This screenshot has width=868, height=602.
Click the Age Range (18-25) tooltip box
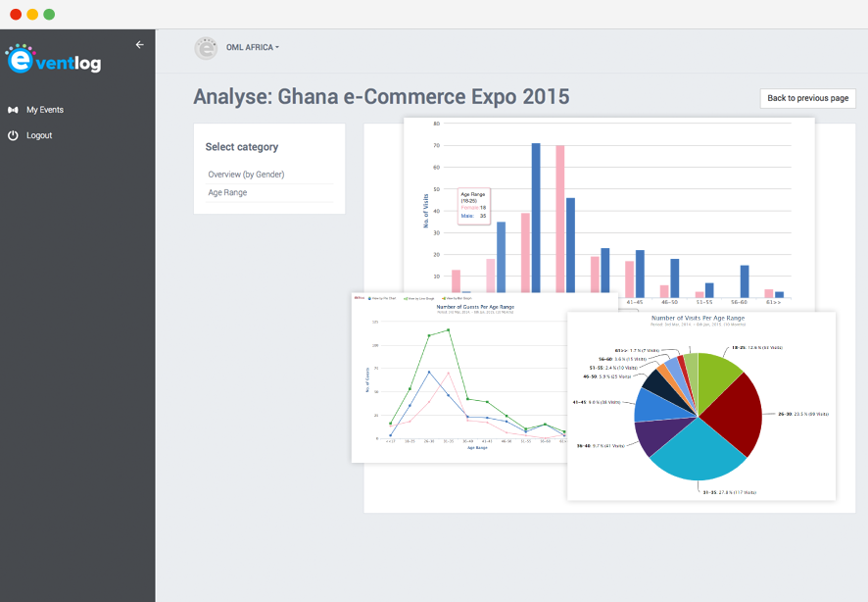(474, 206)
